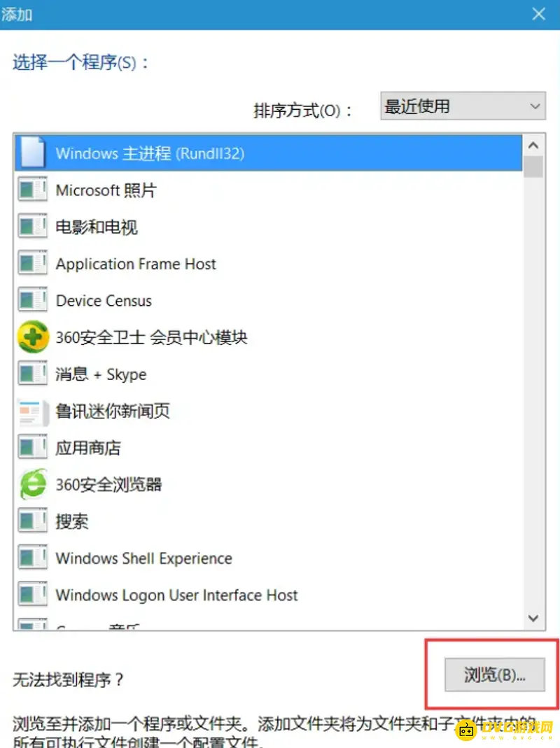Screen dimensions: 560x748
Task: Select Application Frame Host in the list
Action: coord(268,263)
